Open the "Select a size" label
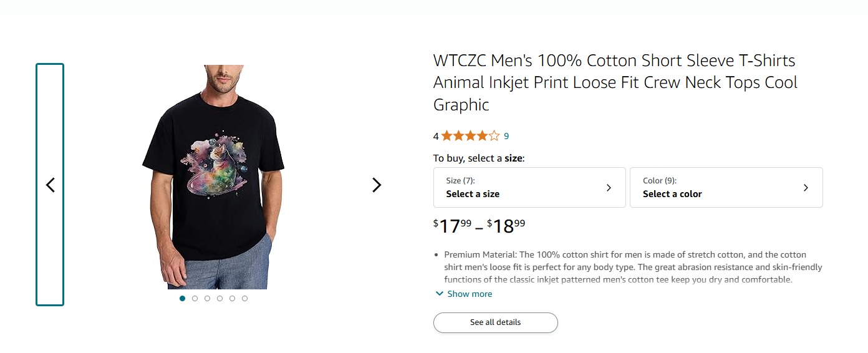Image resolution: width=868 pixels, height=353 pixels. point(473,194)
